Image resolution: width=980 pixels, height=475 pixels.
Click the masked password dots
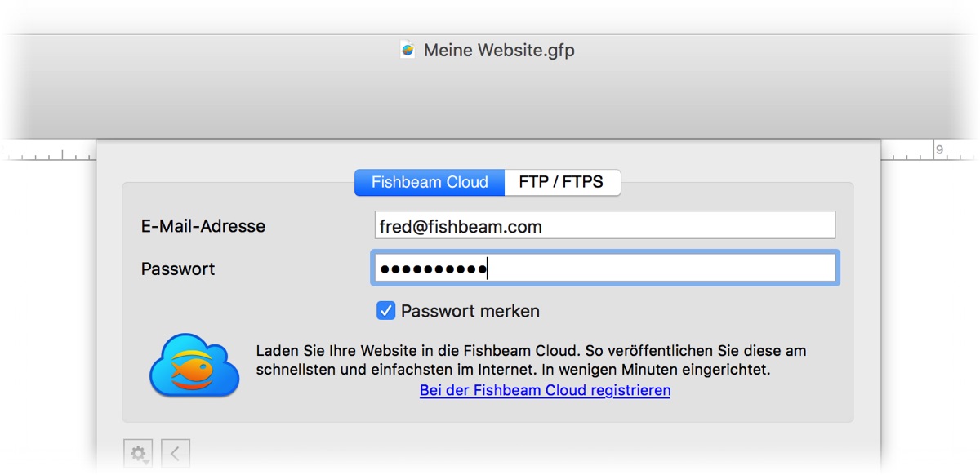(433, 269)
